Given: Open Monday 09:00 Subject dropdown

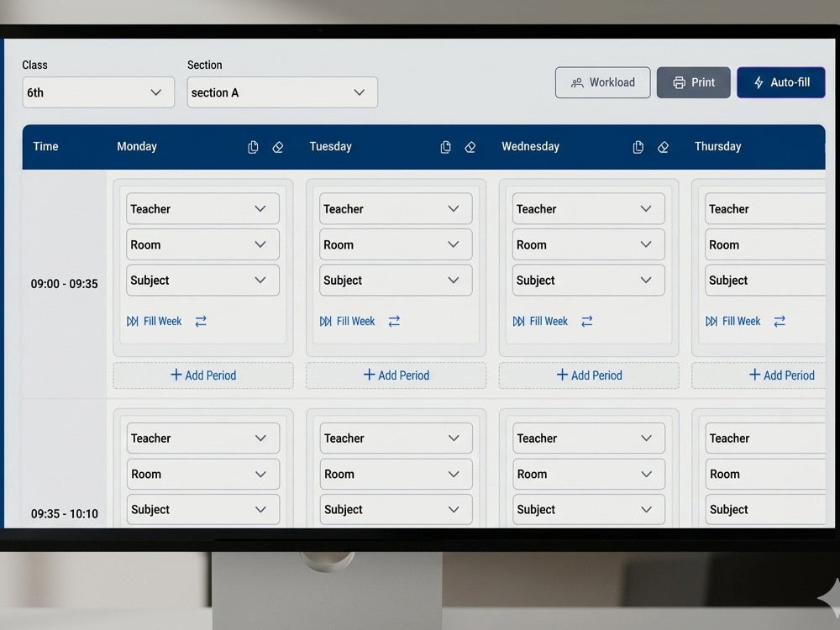Looking at the screenshot, I should tap(202, 280).
